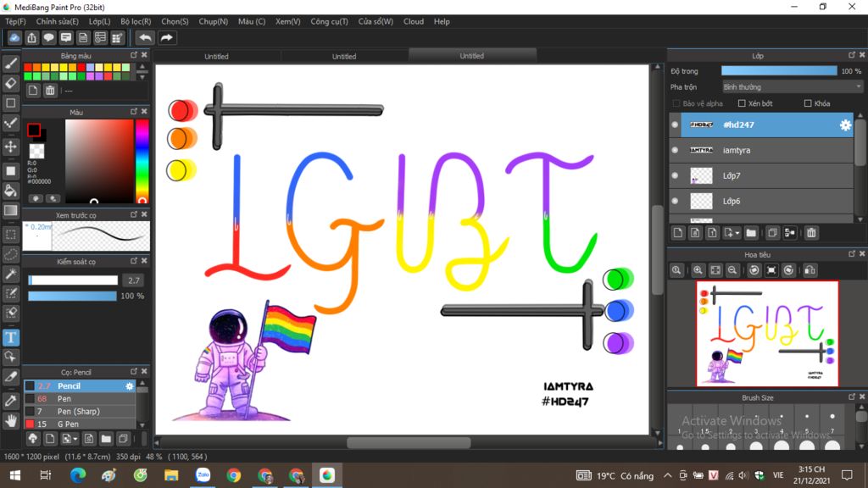Viewport: 868px width, 488px height.
Task: Select the Brush tool in left toolbar
Action: 10,64
